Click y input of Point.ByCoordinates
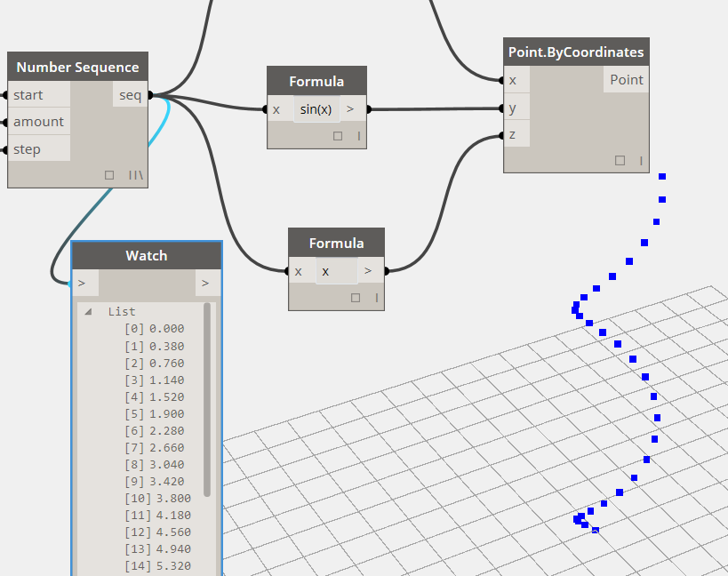 tap(516, 108)
